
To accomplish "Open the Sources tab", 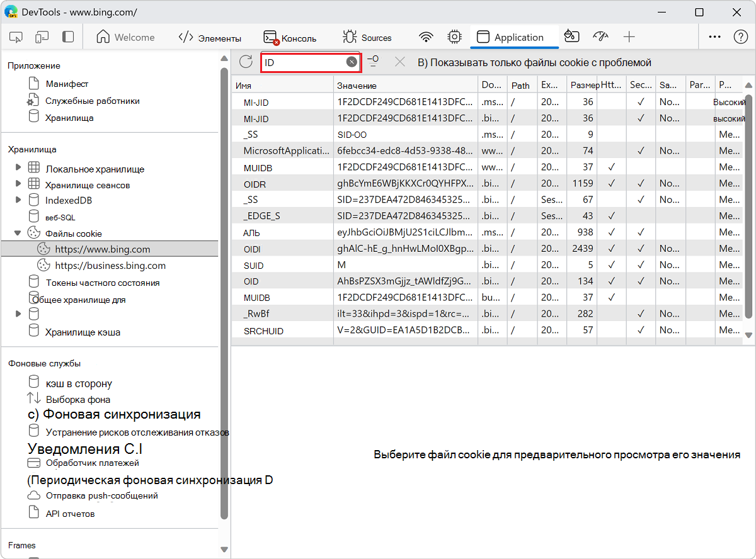I will point(367,37).
